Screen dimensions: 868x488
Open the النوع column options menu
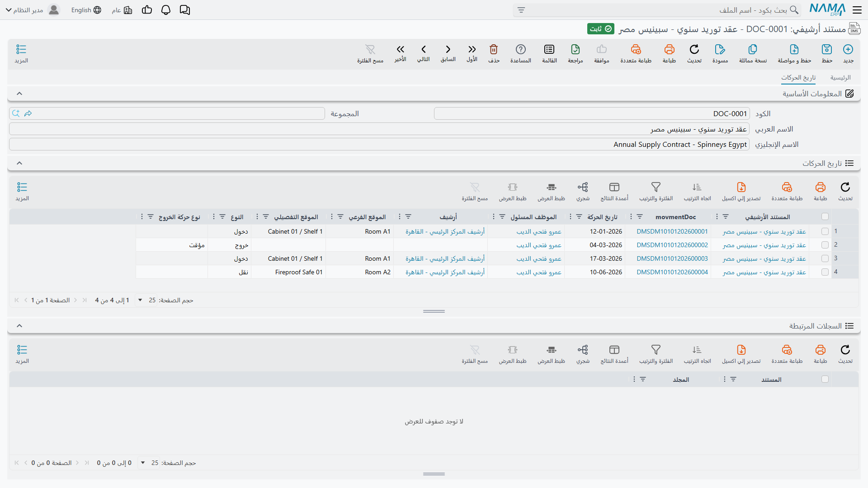214,217
